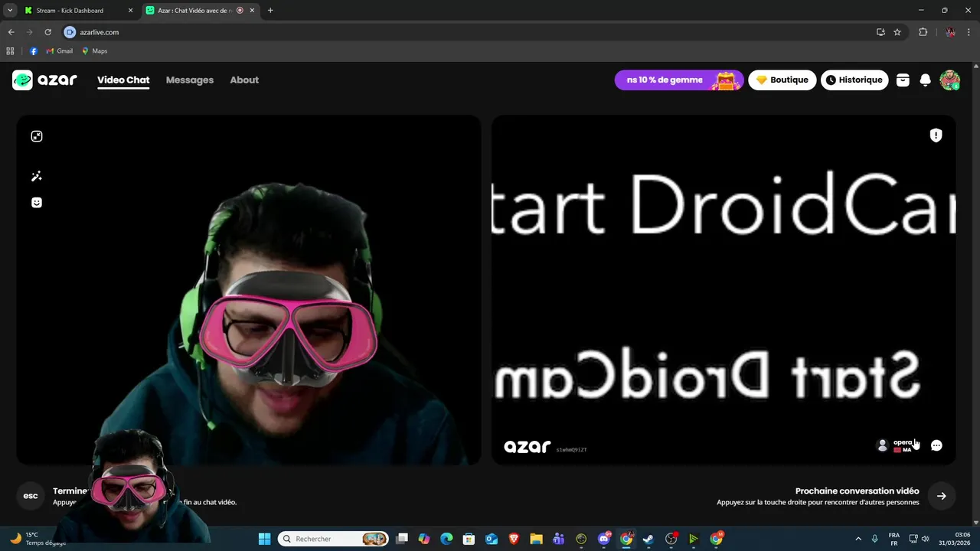This screenshot has height=551, width=980.
Task: Open the Chrome apps grid shortcut
Action: 10,51
